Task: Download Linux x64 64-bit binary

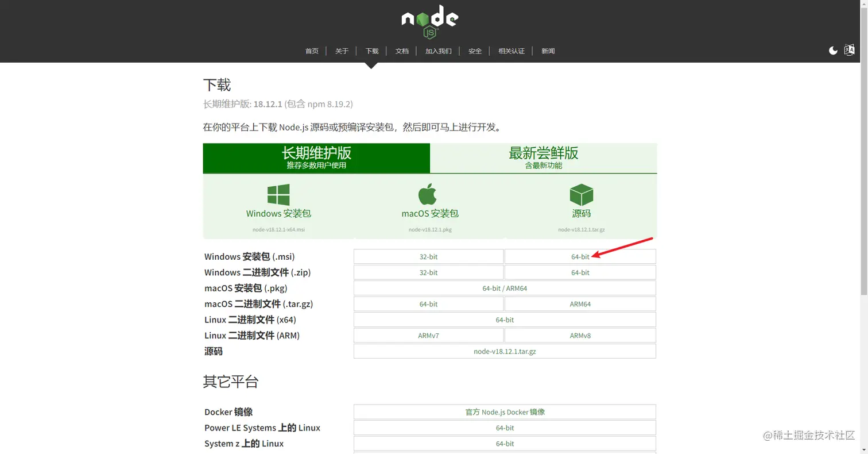Action: click(x=505, y=320)
